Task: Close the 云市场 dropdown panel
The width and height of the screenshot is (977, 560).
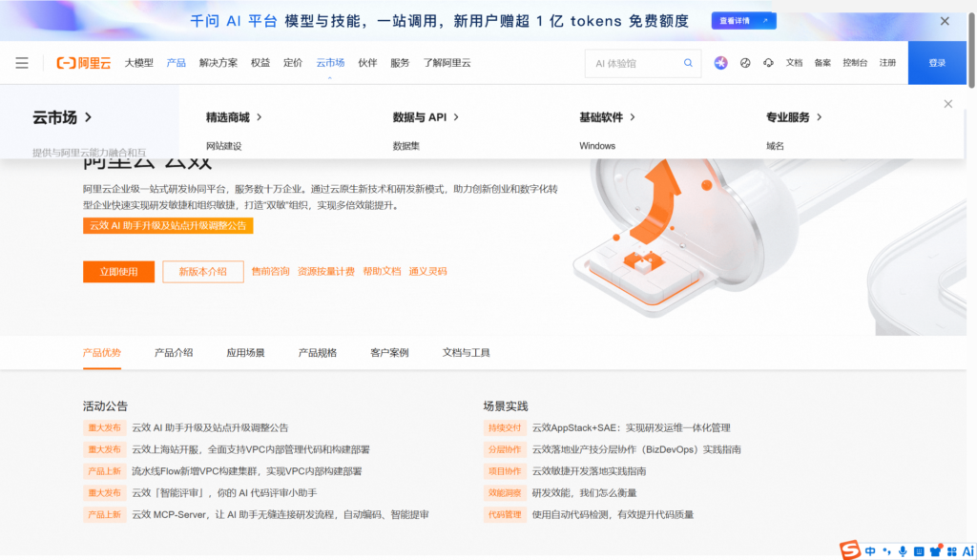Action: tap(947, 104)
